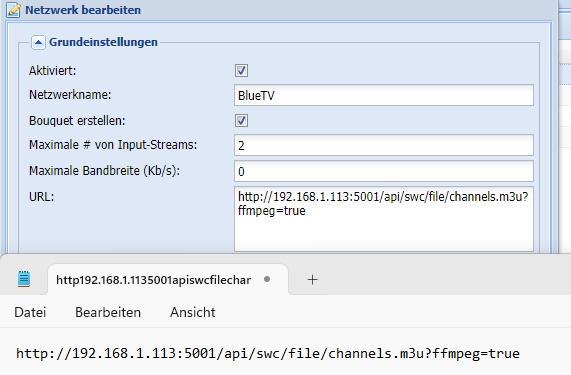Click the URL line in Notepad editor
Viewport: 571px width, 375px height.
coord(268,354)
